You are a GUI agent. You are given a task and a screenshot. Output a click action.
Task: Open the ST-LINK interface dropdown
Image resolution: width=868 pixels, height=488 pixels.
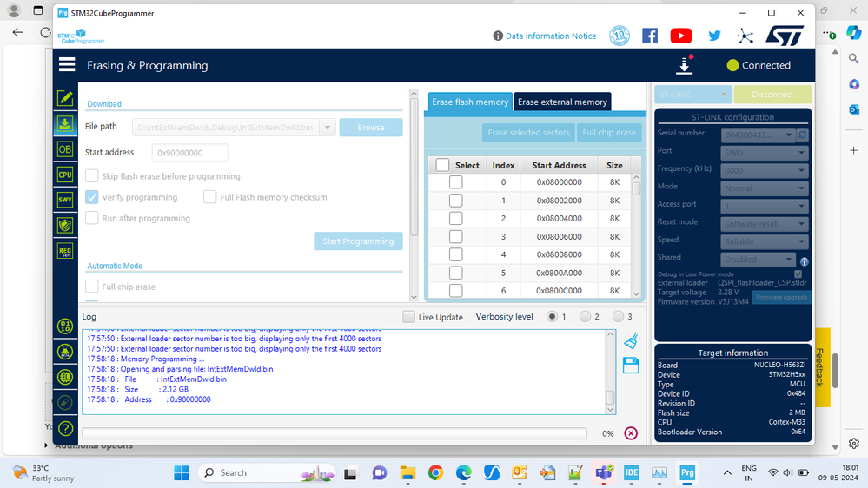(x=693, y=95)
